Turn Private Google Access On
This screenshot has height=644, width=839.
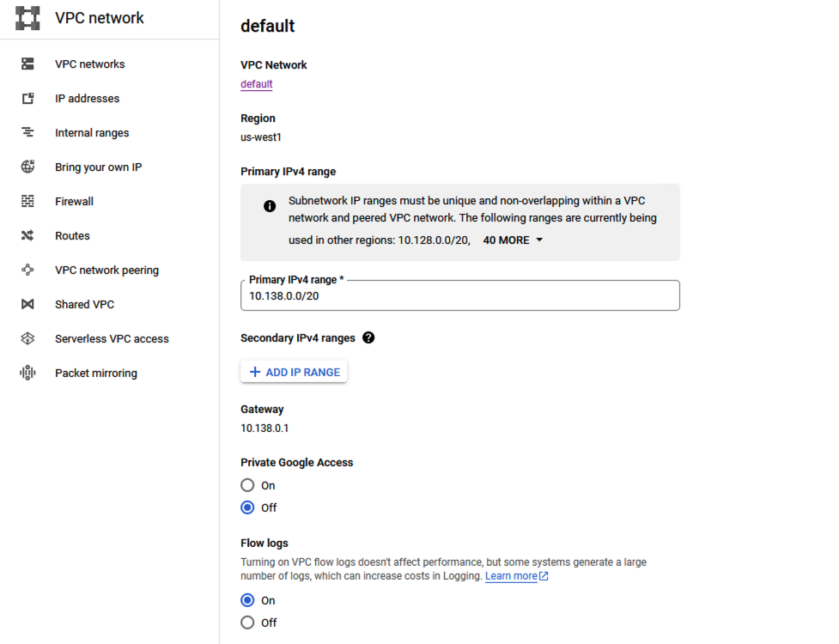pos(247,485)
